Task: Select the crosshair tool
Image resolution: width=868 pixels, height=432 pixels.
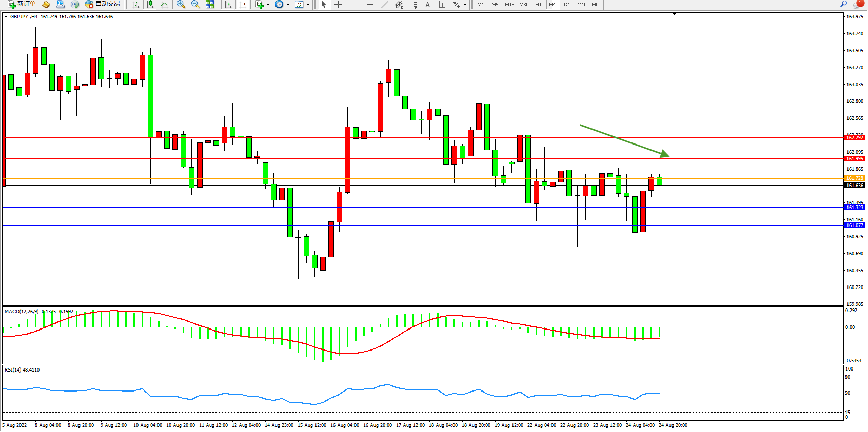Action: (x=338, y=4)
